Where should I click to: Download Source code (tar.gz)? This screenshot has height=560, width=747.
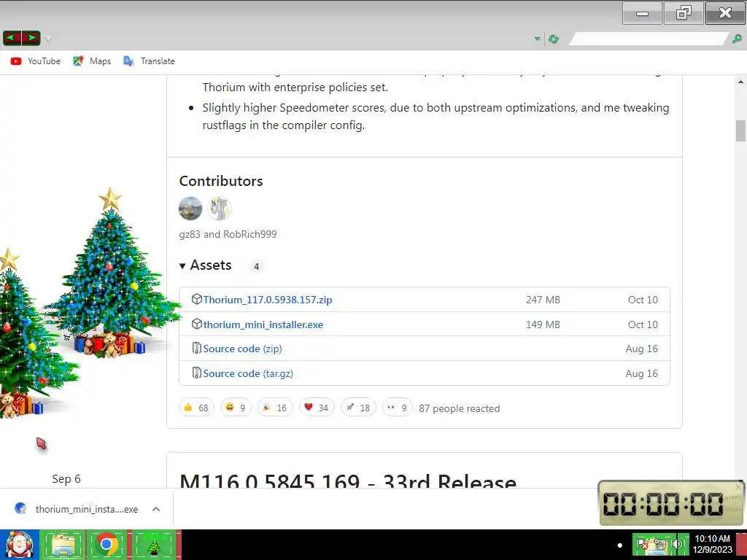[x=248, y=373]
